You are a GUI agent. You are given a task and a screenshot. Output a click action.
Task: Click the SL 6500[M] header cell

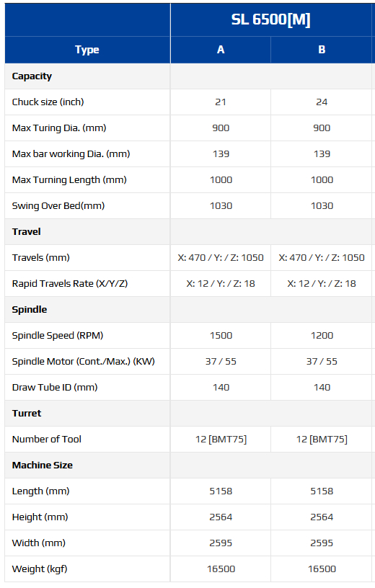[270, 19]
